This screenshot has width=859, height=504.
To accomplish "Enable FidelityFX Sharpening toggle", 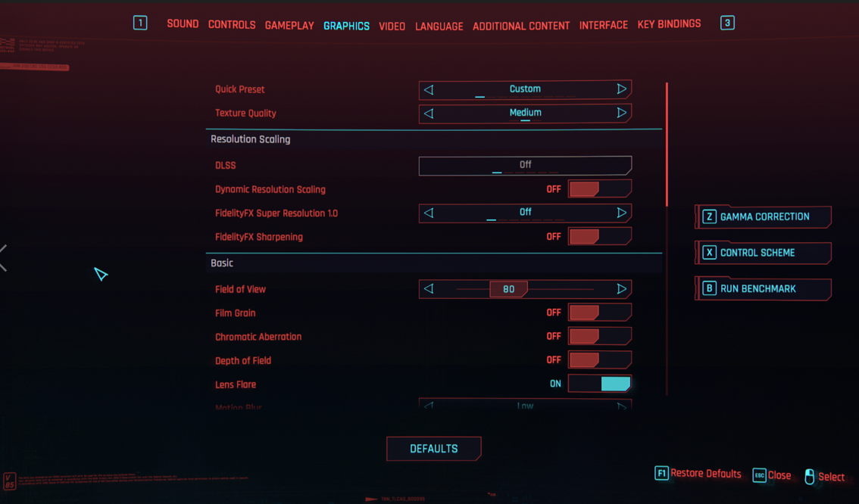I will coord(599,236).
